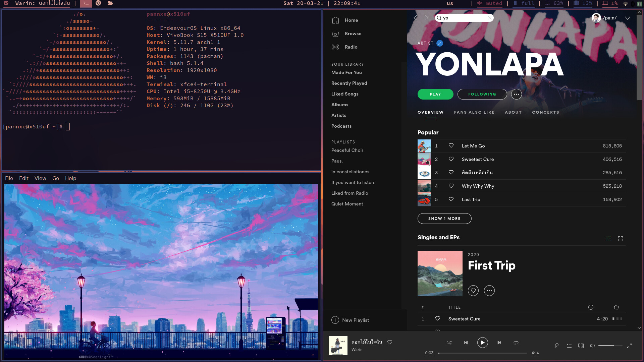
Task: Click now playing album art thumbnail
Action: coord(338,346)
